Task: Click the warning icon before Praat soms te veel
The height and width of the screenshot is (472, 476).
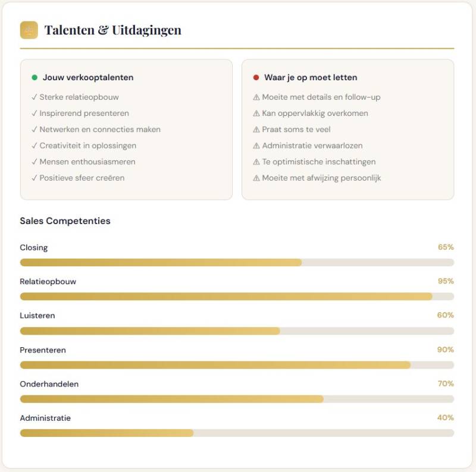Action: tap(256, 130)
